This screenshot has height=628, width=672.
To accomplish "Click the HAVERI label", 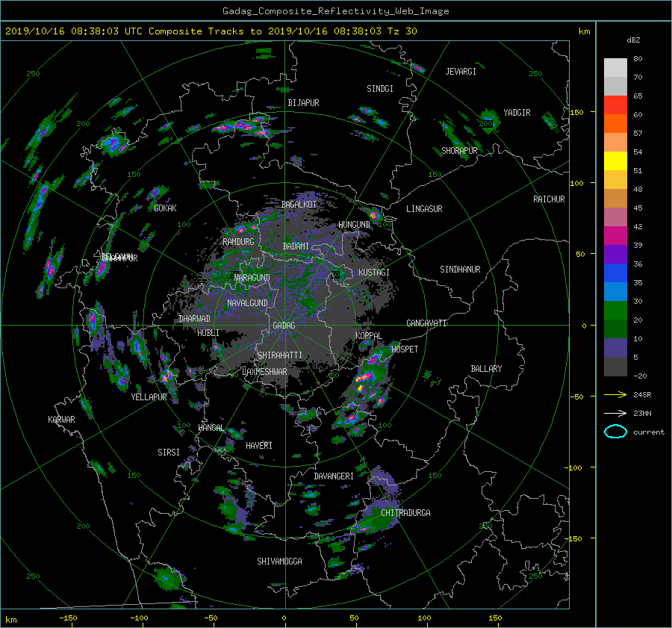I will tap(259, 446).
